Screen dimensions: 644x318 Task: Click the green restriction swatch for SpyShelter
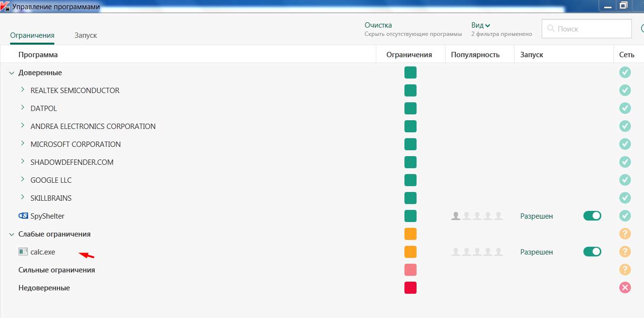410,216
